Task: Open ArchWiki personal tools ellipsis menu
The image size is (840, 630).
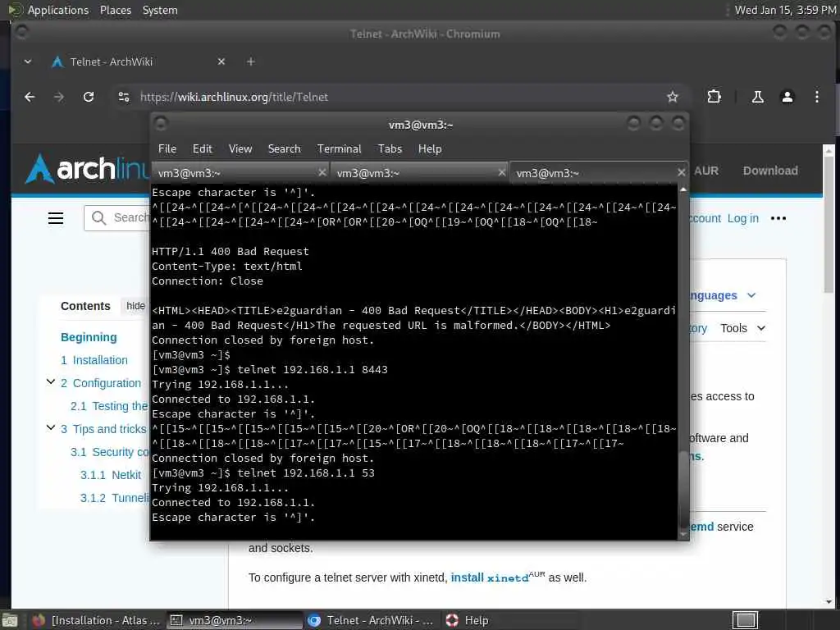Action: (778, 218)
